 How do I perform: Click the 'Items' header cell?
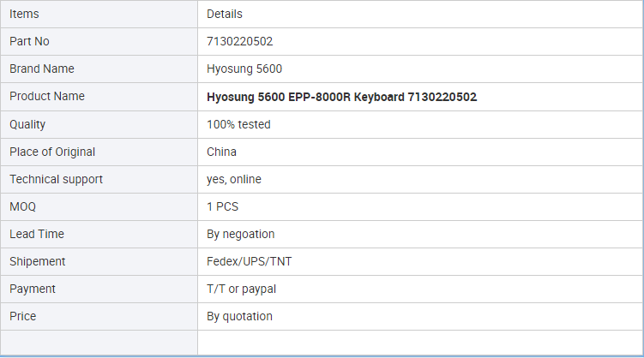click(x=24, y=14)
